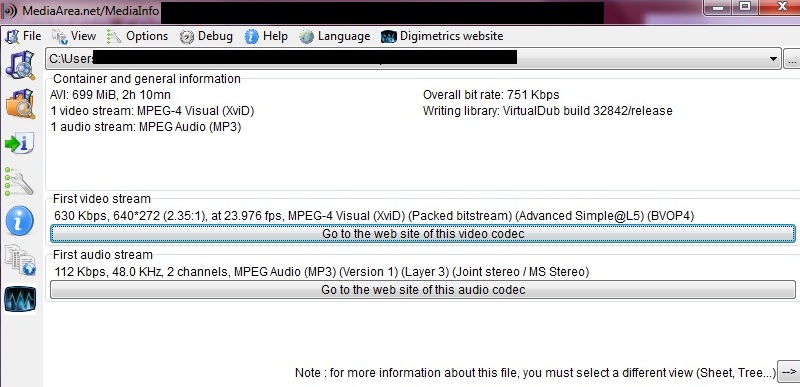Expand the file path dropdown arrow

click(x=773, y=59)
